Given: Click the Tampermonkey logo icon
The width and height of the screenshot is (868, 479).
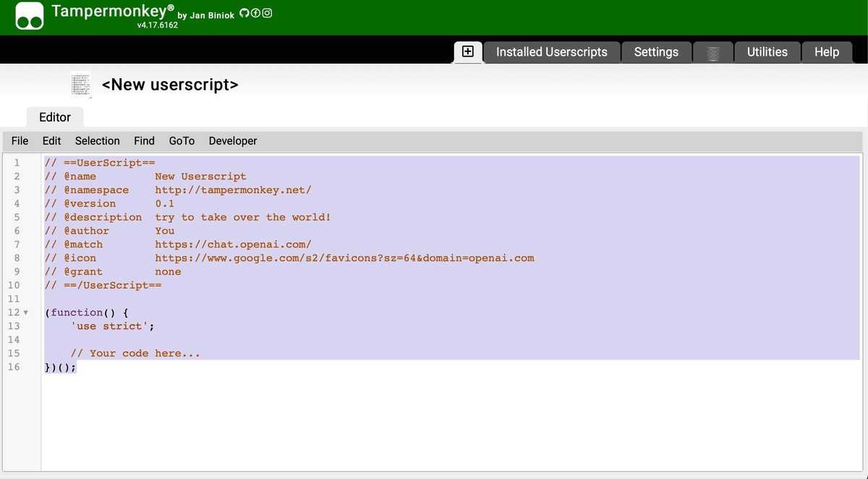Looking at the screenshot, I should tap(30, 17).
